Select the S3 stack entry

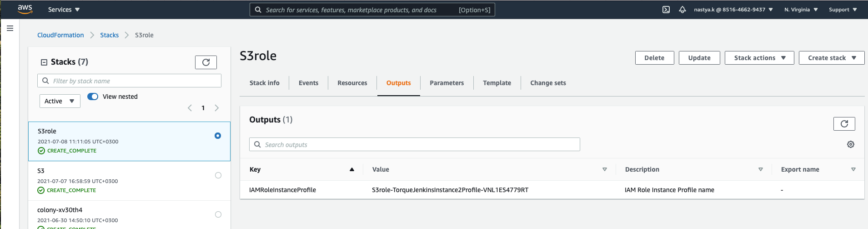(x=129, y=181)
